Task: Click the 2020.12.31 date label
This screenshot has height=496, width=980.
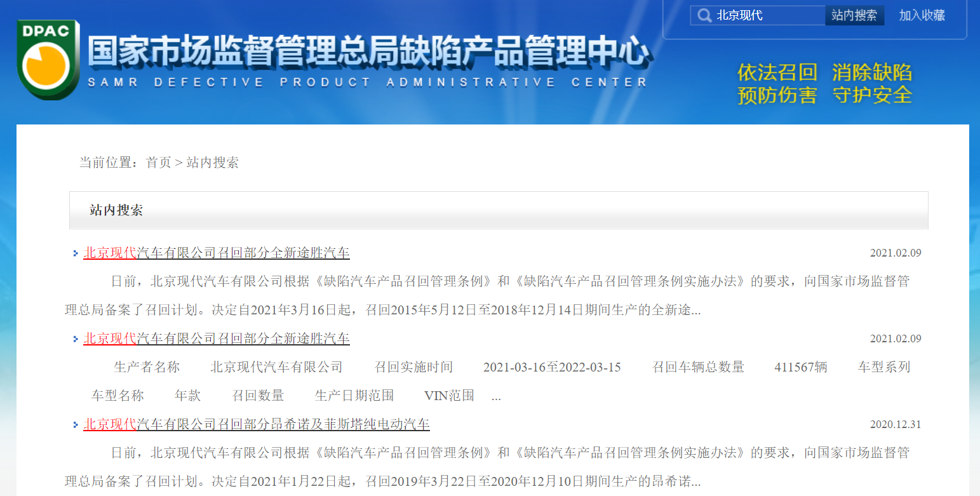Action: pos(895,425)
